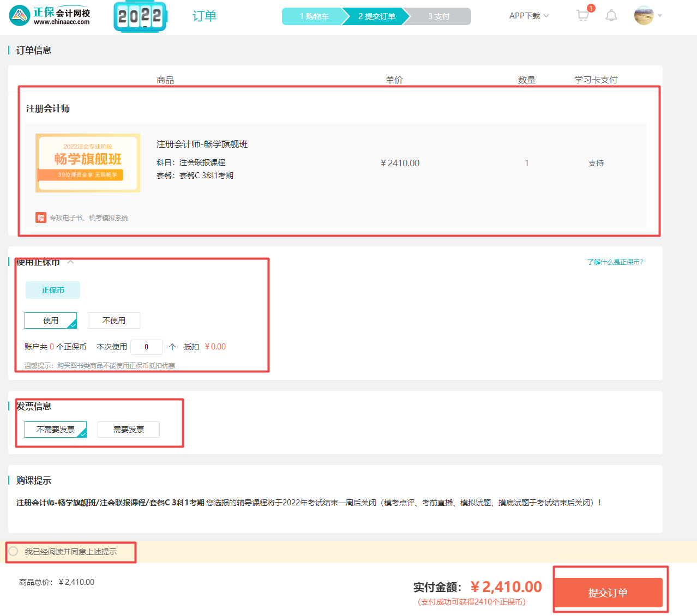
Task: Click the red 赠 gift badge
Action: coord(40,218)
